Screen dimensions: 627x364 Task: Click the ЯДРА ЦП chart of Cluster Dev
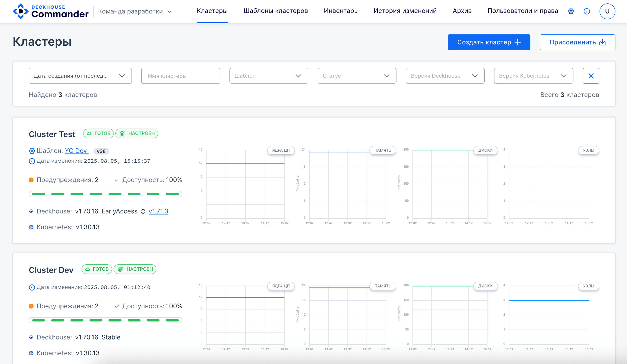245,315
